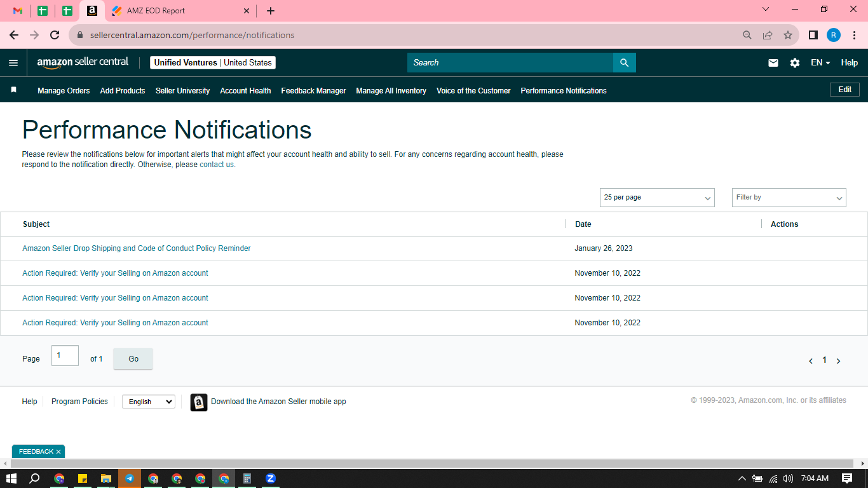Click the page number input field
868x488 pixels.
(x=65, y=356)
